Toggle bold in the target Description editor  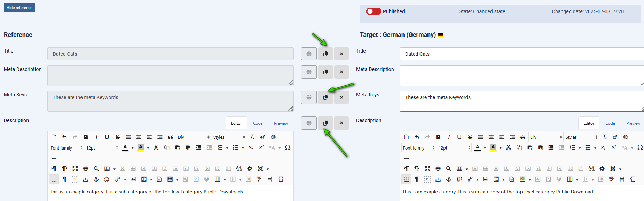(x=438, y=137)
